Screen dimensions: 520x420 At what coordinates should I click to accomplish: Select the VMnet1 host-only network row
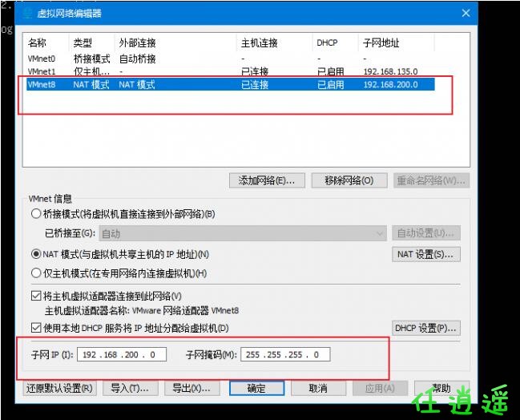[231, 71]
